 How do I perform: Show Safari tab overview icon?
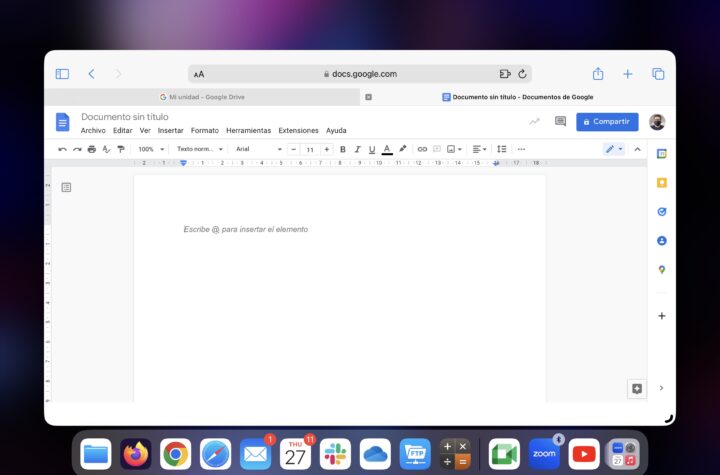coord(658,74)
